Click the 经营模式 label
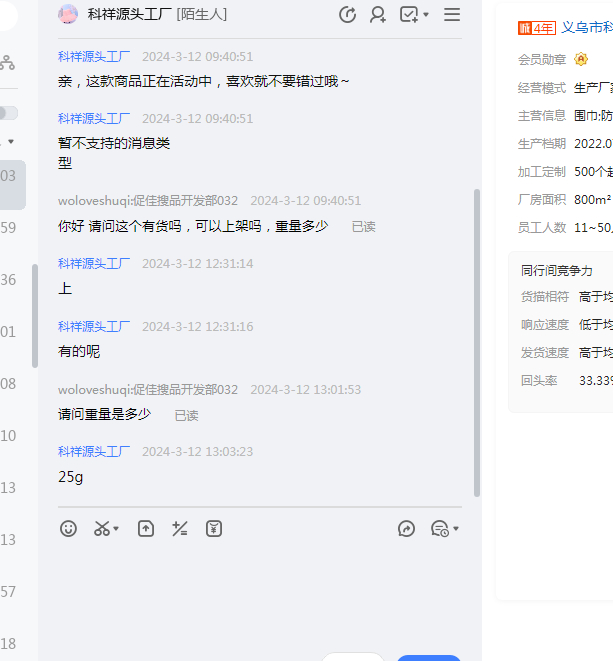Image resolution: width=613 pixels, height=661 pixels. pyautogui.click(x=542, y=88)
